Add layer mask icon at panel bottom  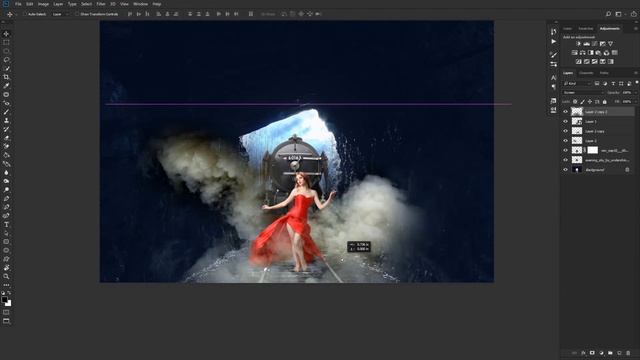coord(592,353)
